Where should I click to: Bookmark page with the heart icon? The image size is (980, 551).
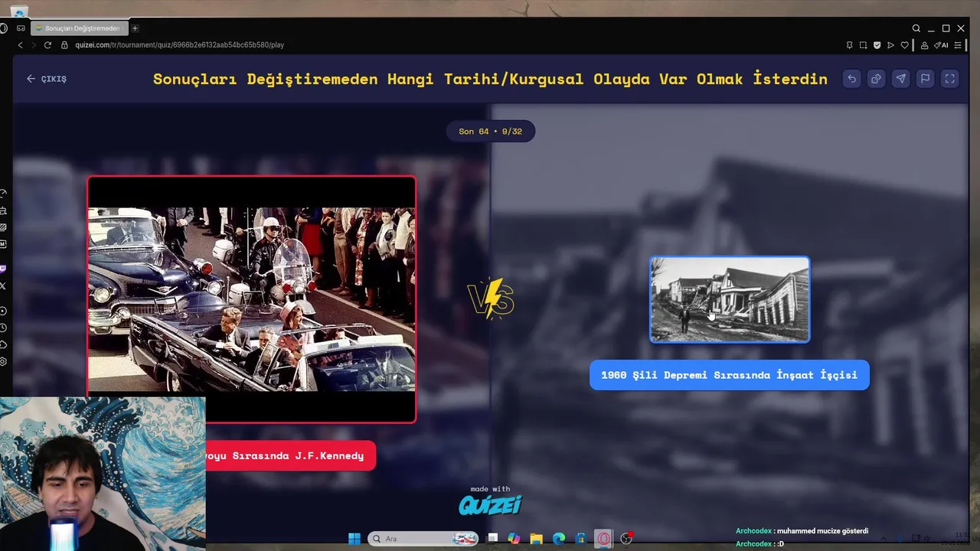click(904, 45)
